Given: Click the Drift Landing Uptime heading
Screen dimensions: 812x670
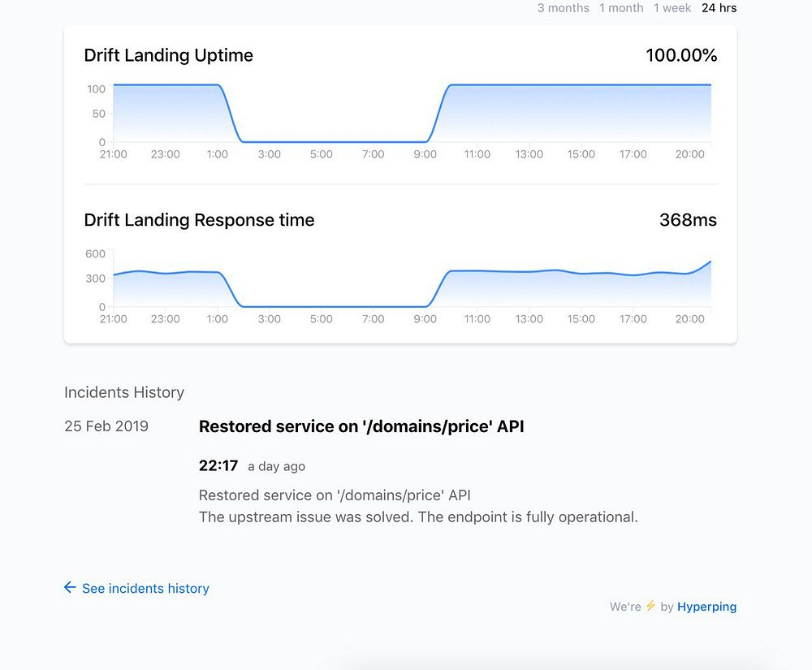Looking at the screenshot, I should 168,55.
